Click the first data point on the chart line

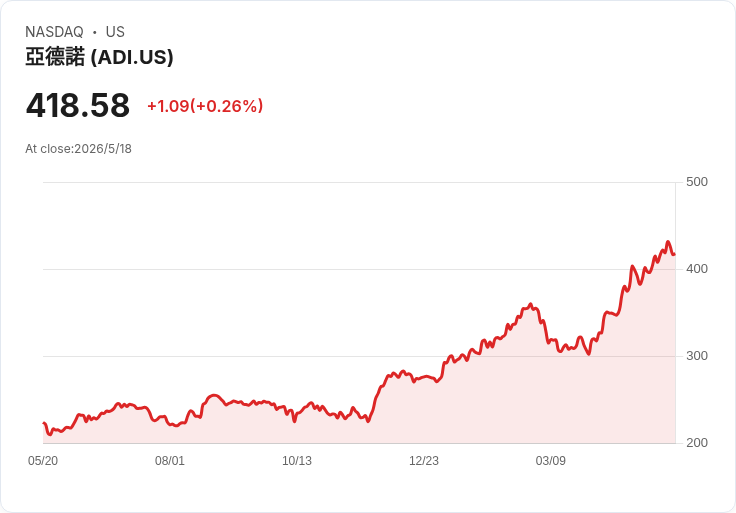44,423
